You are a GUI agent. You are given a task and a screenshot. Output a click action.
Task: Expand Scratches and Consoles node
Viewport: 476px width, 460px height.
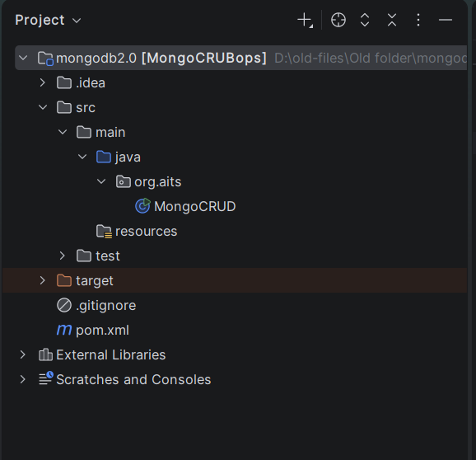(x=23, y=379)
